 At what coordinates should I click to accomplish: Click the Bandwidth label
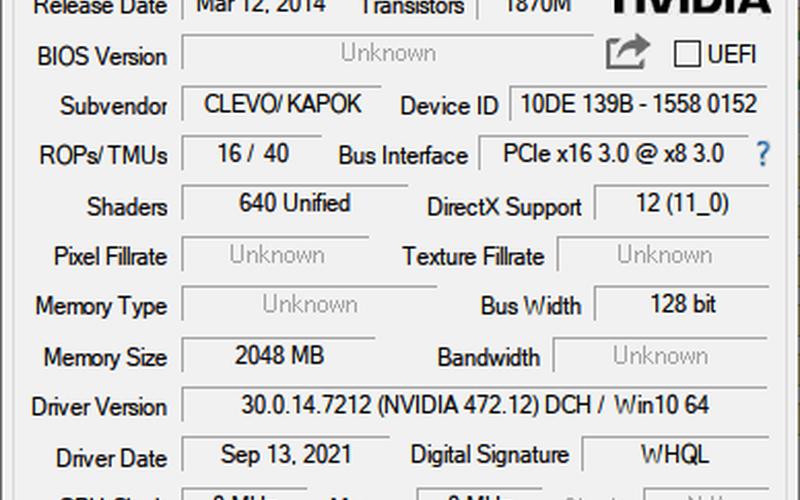(489, 357)
